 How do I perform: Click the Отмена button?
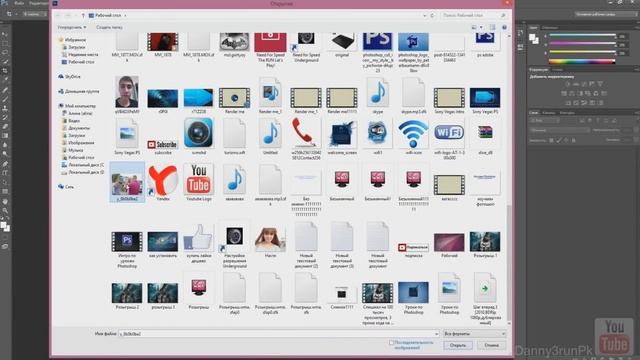point(491,345)
